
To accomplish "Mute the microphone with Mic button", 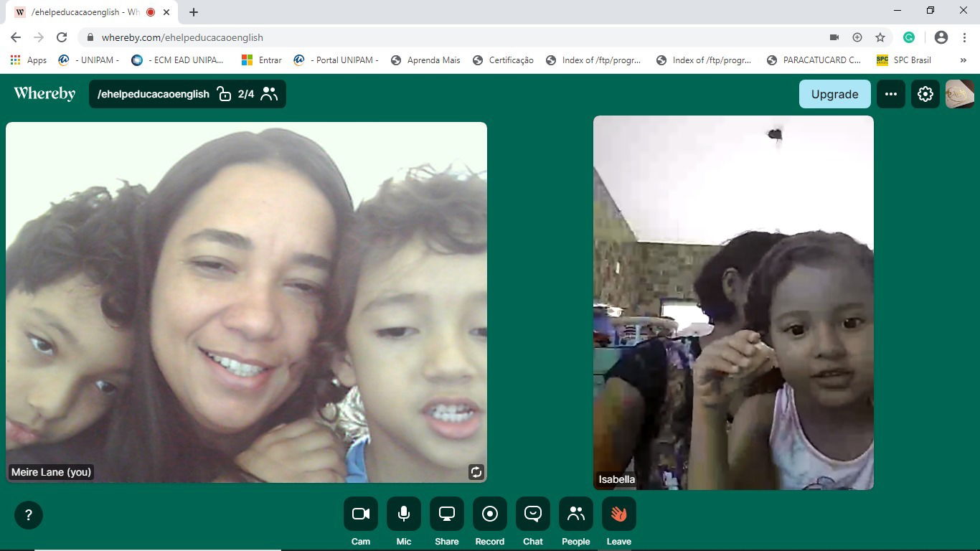I will coord(404,514).
